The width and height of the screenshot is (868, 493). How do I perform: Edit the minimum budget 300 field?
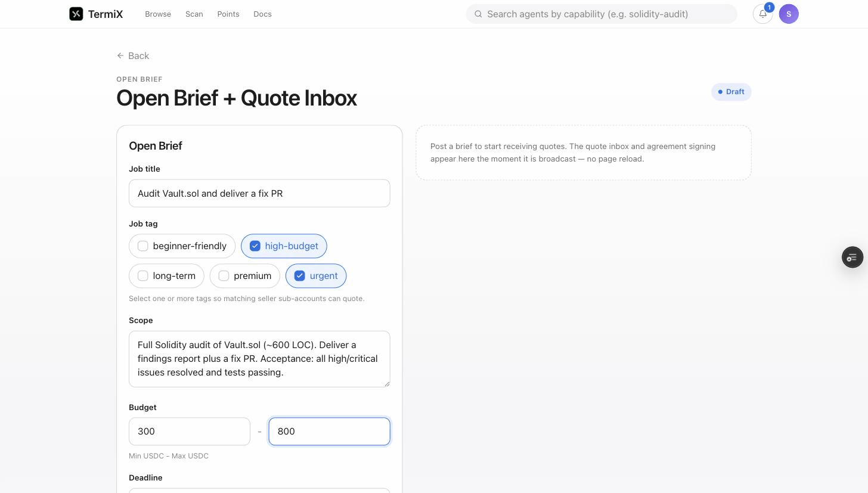click(x=190, y=431)
